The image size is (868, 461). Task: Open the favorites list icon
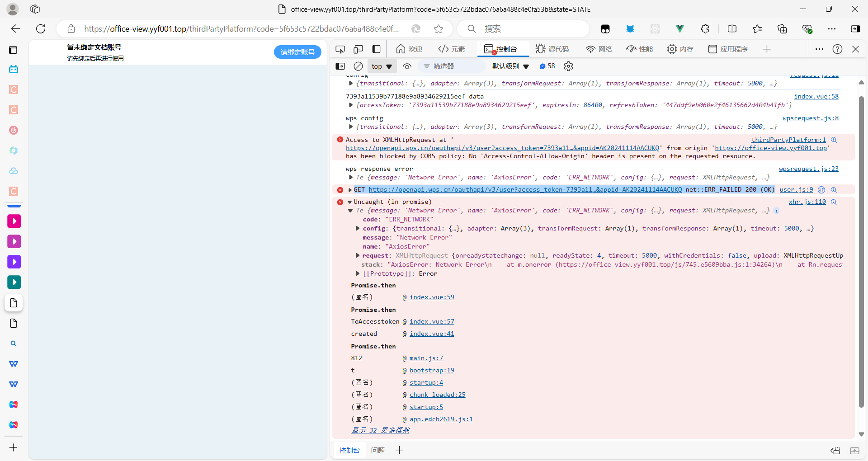pyautogui.click(x=757, y=29)
